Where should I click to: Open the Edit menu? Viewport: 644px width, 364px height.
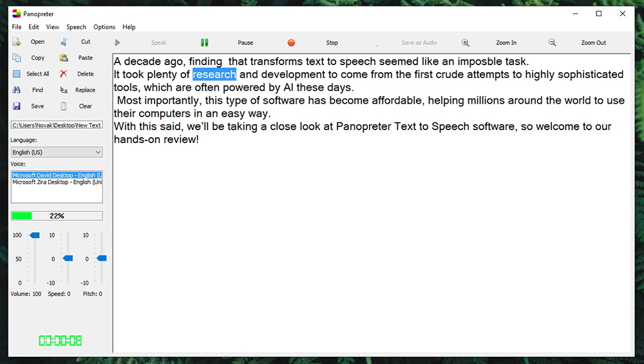point(33,27)
